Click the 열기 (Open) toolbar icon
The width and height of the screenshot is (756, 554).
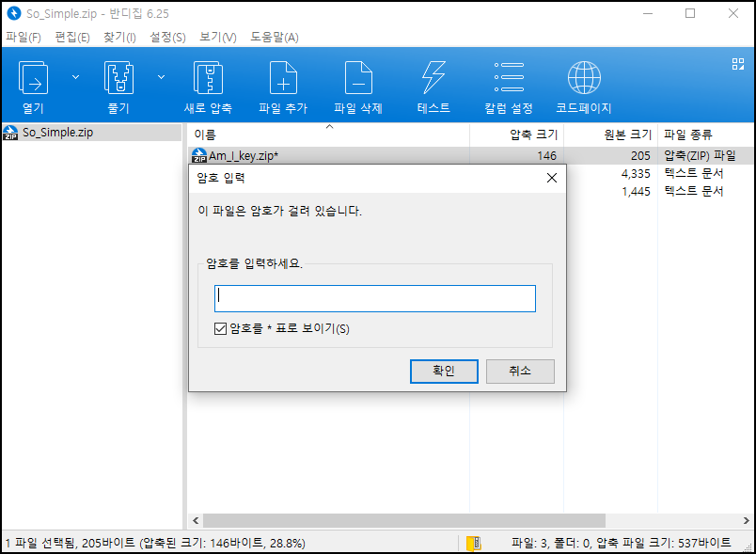pos(33,78)
